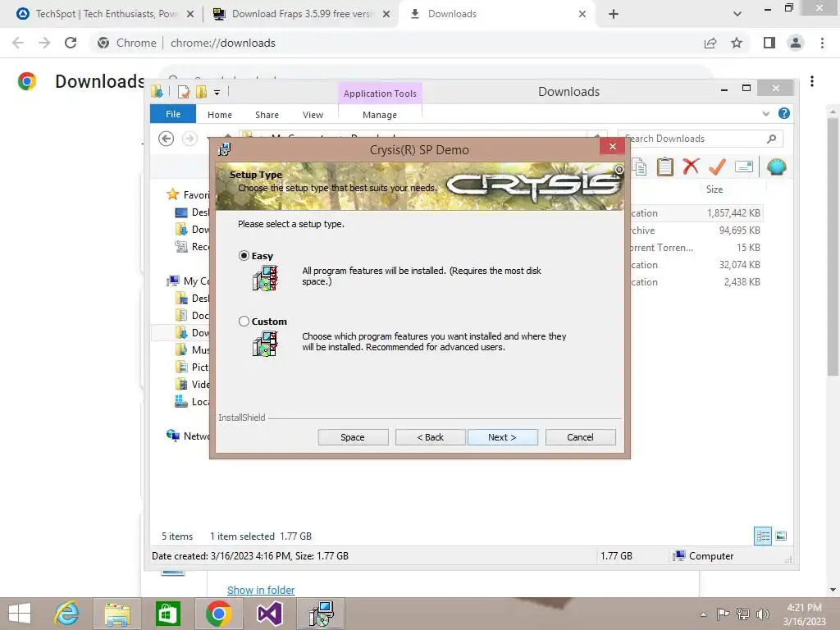Go back with the < Back button
Image resolution: width=840 pixels, height=630 pixels.
(x=430, y=437)
